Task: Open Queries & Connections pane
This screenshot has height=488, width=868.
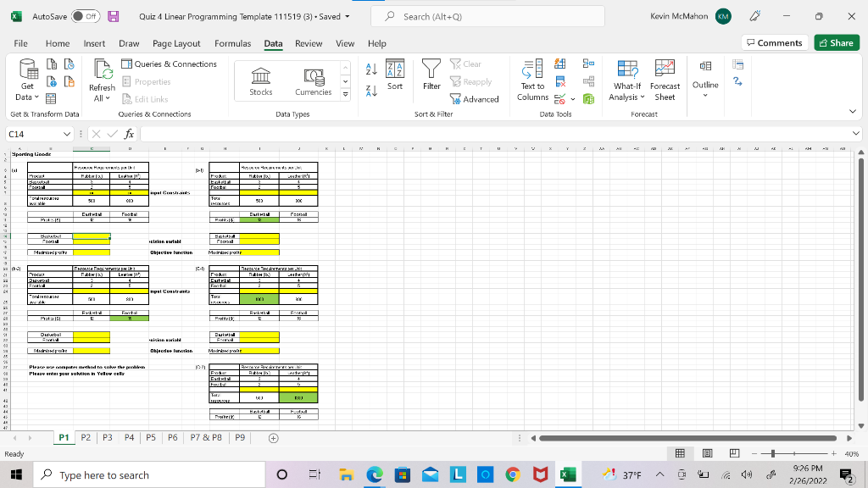Action: tap(169, 64)
